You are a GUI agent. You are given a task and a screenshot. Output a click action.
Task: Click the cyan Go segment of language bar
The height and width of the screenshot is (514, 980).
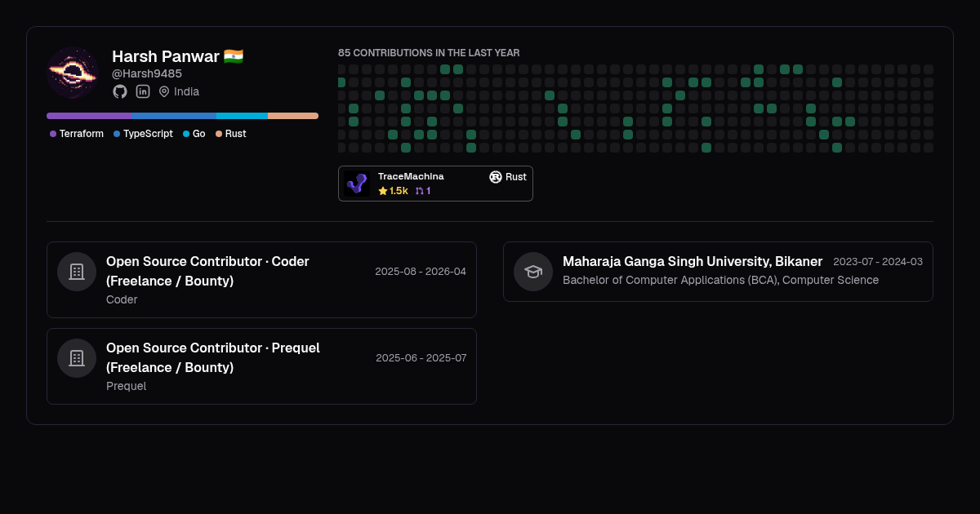pyautogui.click(x=242, y=116)
